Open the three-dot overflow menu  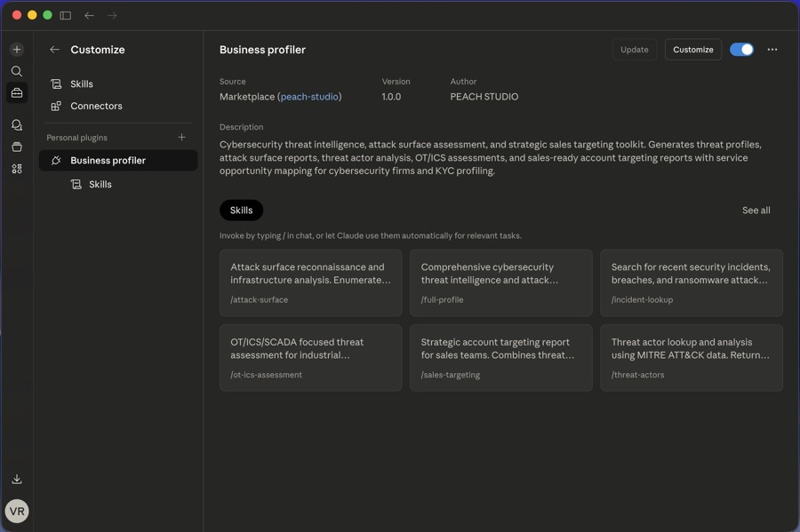tap(772, 49)
